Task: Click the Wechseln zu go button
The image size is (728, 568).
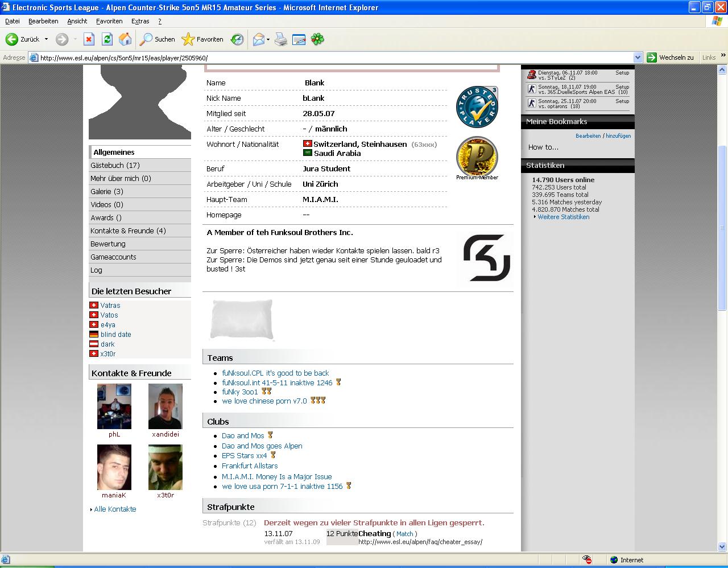Action: [x=671, y=57]
